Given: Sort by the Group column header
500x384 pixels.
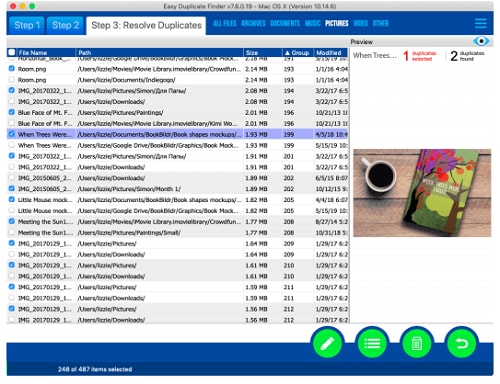Looking at the screenshot, I should click(297, 53).
